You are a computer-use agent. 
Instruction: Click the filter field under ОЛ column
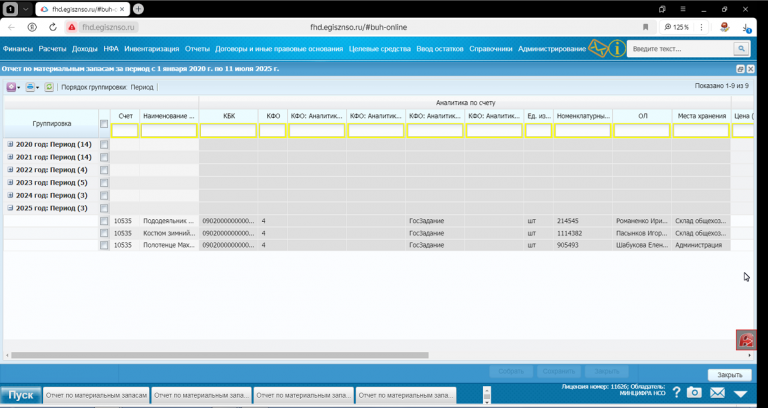pyautogui.click(x=642, y=130)
